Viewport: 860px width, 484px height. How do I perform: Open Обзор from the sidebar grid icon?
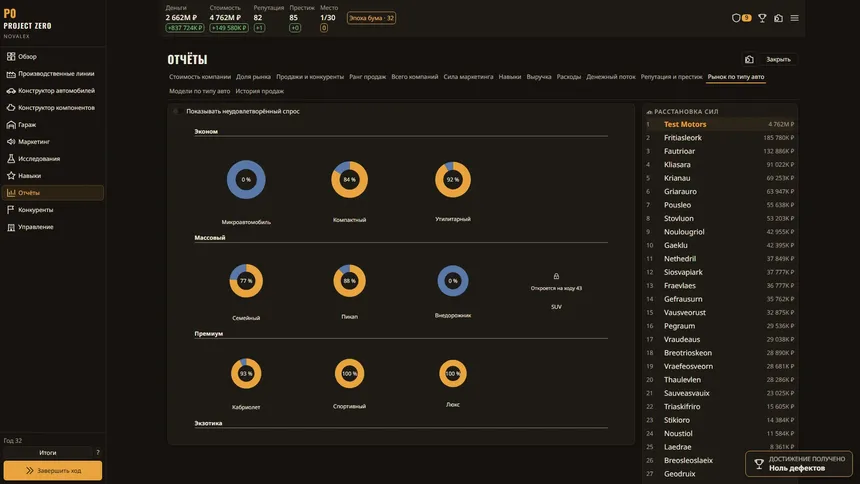click(x=11, y=57)
